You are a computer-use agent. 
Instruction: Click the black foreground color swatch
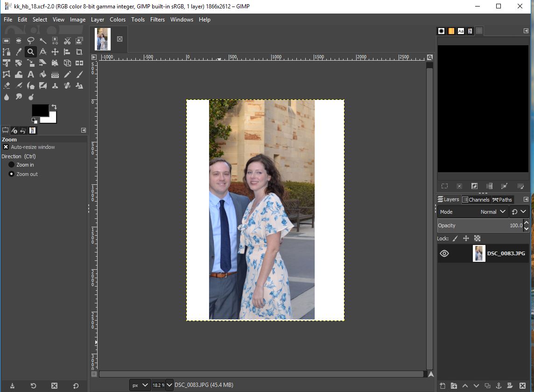point(40,110)
